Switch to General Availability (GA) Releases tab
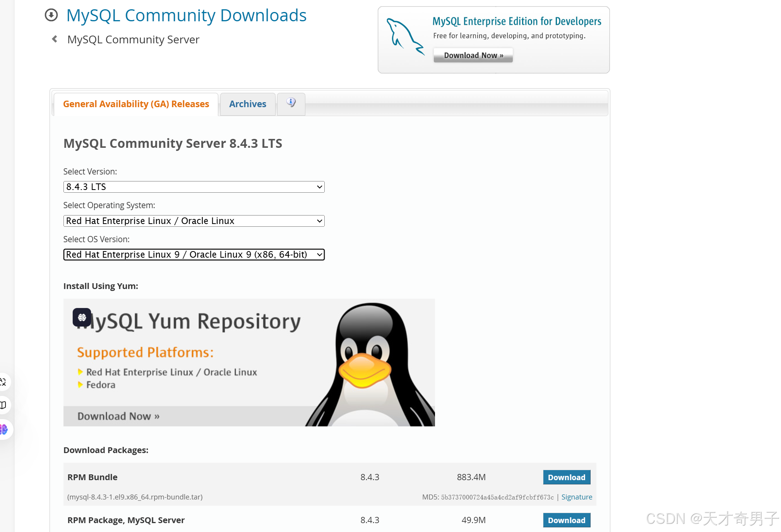 [136, 104]
